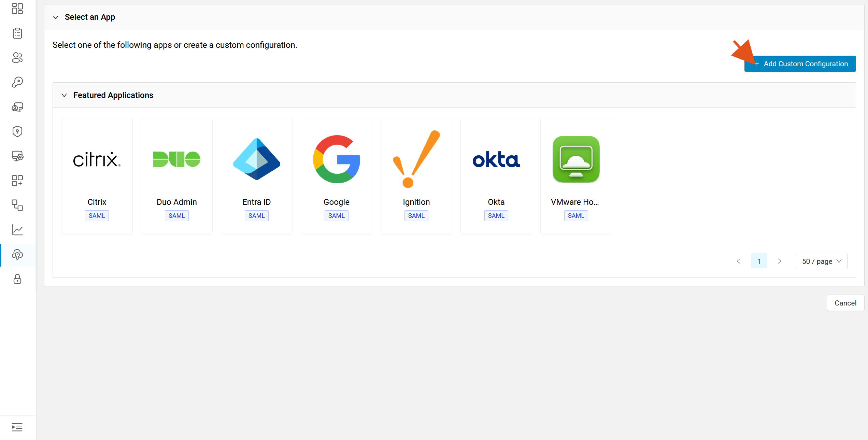Open the user device icon in the sidebar
Image resolution: width=868 pixels, height=440 pixels.
tap(17, 107)
